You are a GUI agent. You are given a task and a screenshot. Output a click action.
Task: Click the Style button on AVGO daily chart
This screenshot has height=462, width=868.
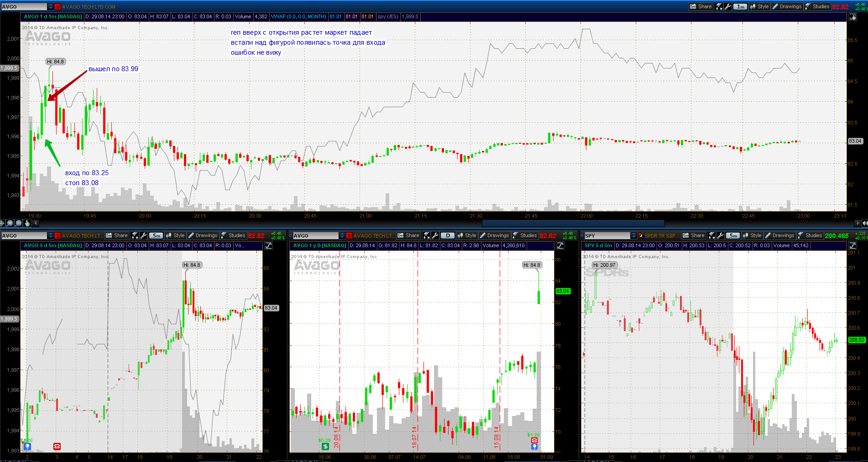(466, 235)
